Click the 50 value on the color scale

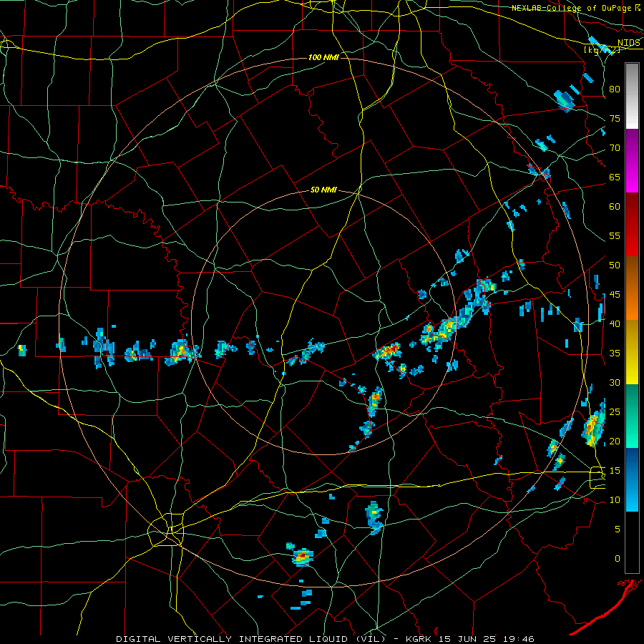tap(615, 265)
